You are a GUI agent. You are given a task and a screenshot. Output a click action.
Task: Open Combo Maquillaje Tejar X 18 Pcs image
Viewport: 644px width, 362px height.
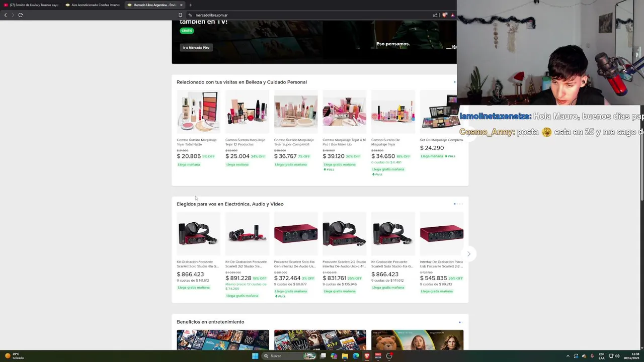click(344, 112)
